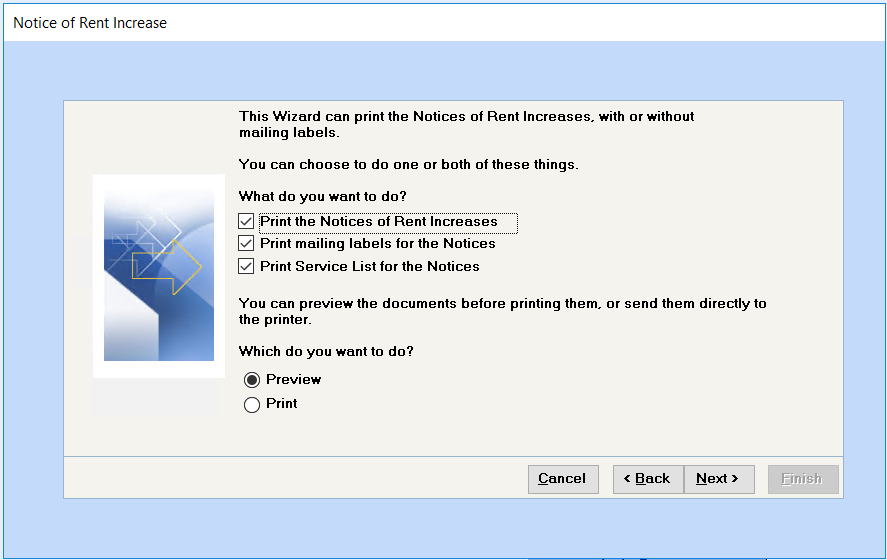Click the 'Preview' label text
The image size is (887, 560).
294,380
